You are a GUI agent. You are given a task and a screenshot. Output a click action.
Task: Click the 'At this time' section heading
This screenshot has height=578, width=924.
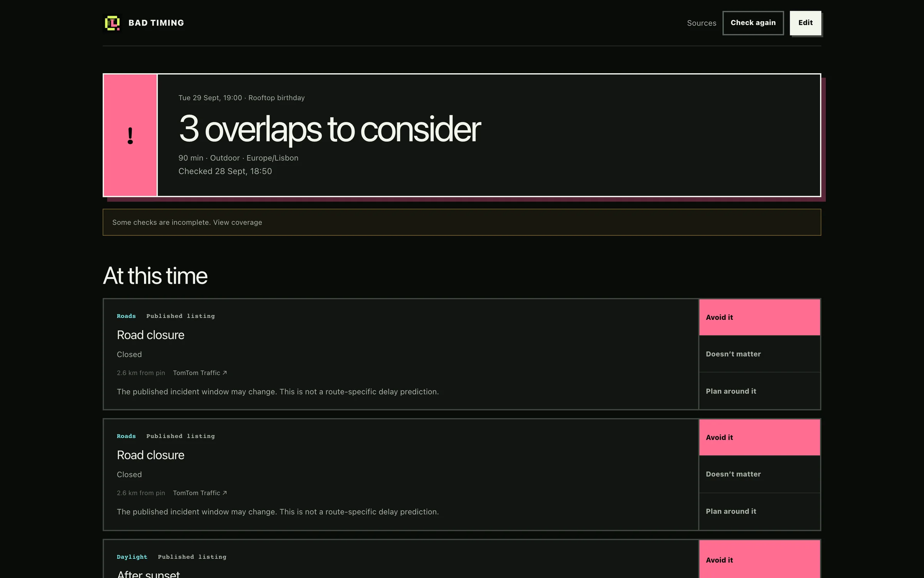click(155, 276)
